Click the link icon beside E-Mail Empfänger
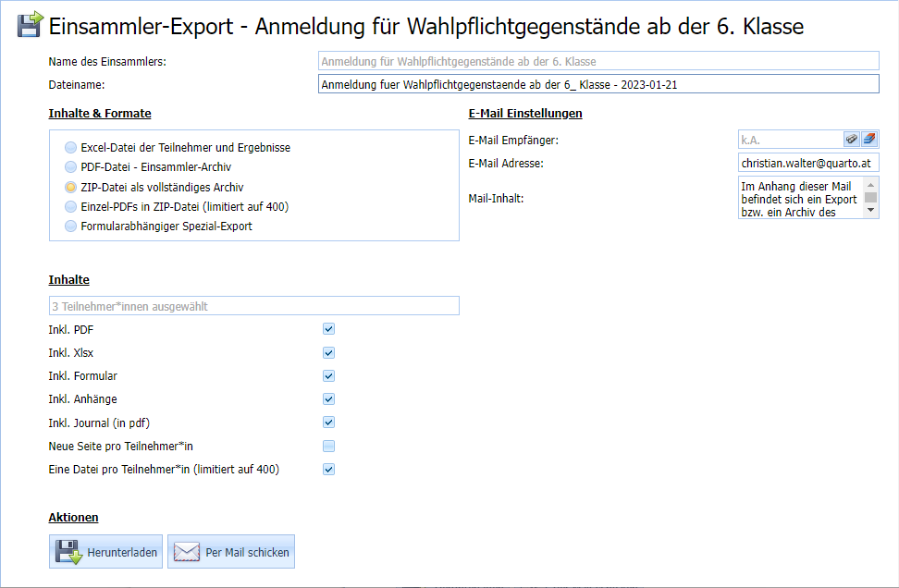This screenshot has width=899, height=588. tap(852, 140)
